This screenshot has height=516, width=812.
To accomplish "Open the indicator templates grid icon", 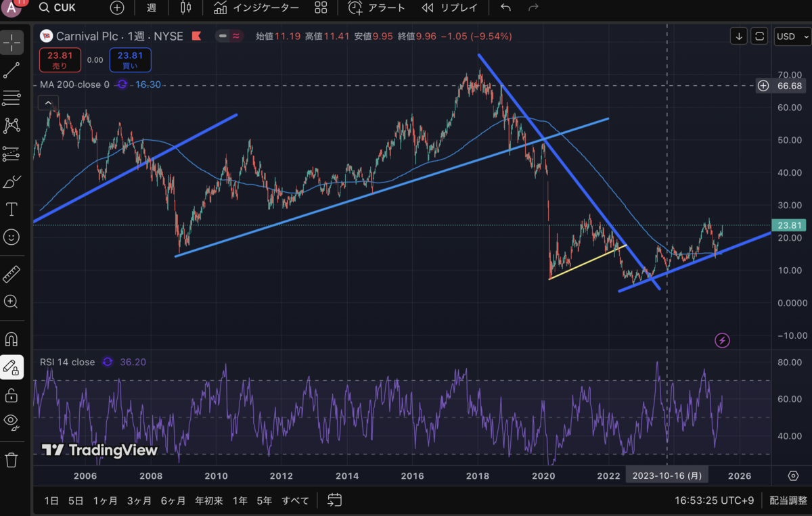I will [321, 8].
